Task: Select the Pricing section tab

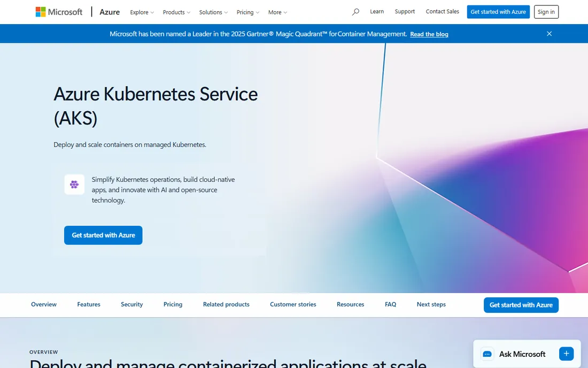Action: tap(173, 304)
